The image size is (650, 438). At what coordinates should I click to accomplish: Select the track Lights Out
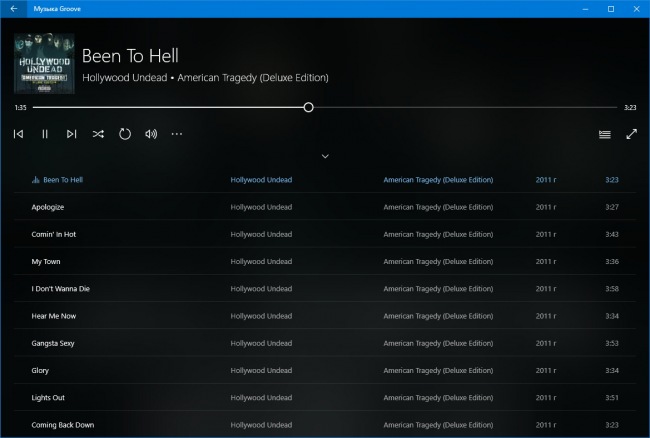pos(325,397)
